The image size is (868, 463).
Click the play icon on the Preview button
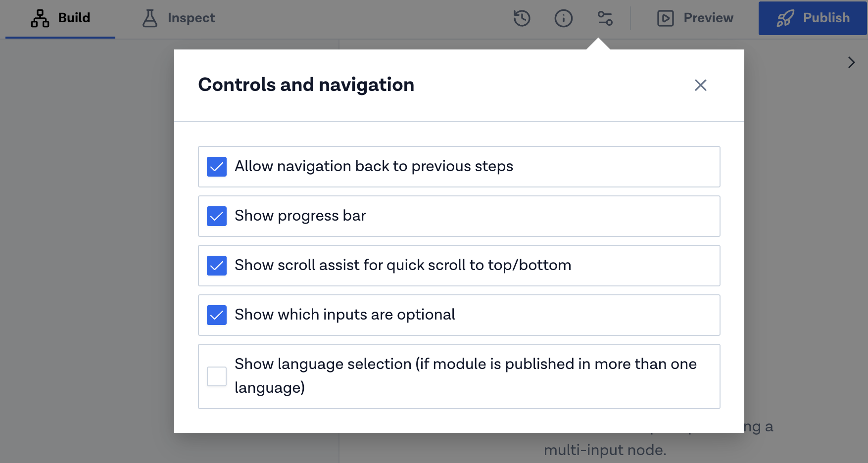point(667,18)
